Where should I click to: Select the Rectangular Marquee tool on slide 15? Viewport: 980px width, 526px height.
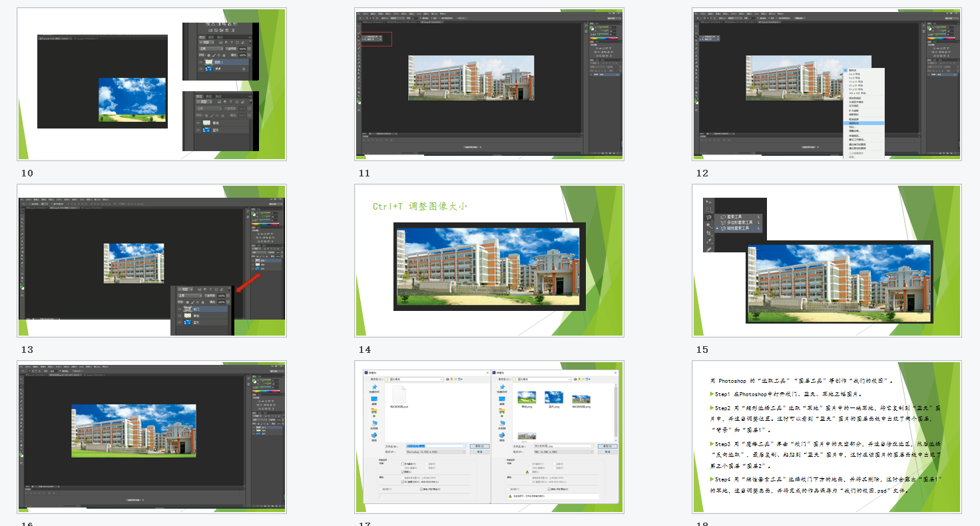pos(709,210)
